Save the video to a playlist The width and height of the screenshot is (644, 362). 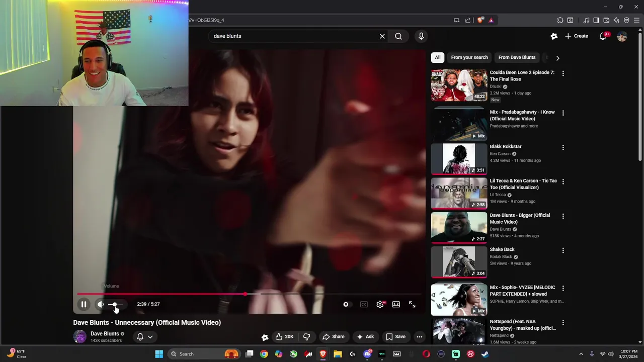(395, 337)
